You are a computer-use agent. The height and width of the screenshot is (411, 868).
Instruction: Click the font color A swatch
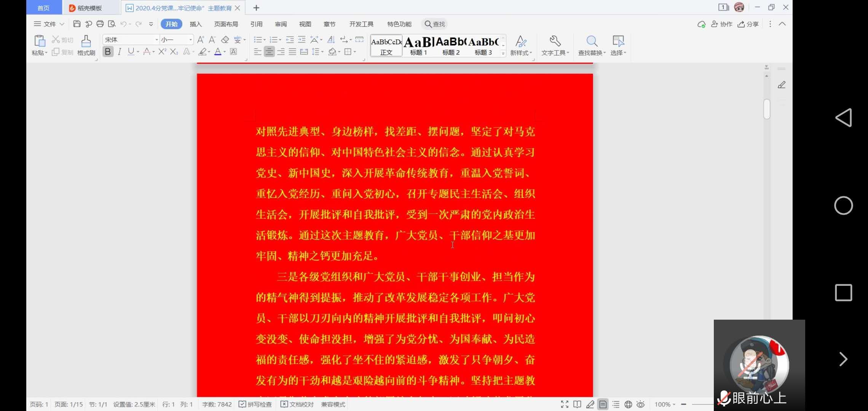[218, 52]
